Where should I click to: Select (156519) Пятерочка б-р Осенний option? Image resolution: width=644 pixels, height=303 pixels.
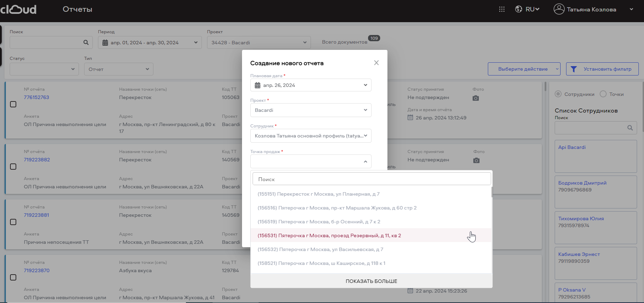point(371,222)
